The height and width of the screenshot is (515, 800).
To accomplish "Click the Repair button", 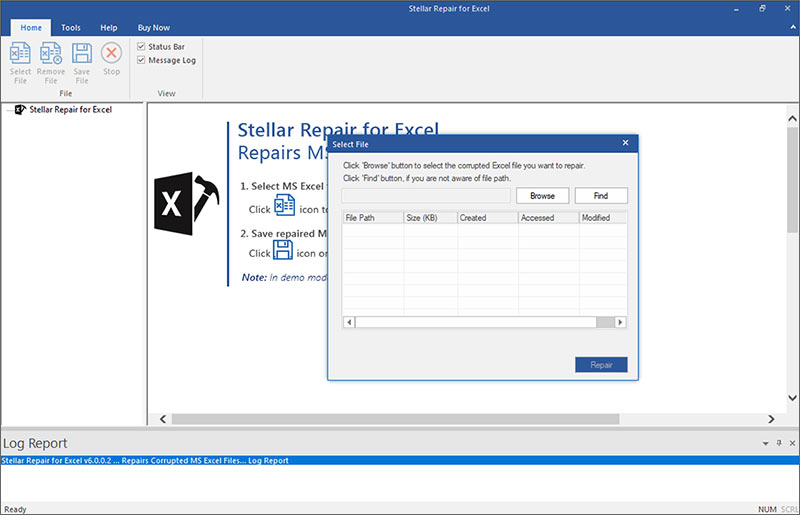I will pos(601,364).
